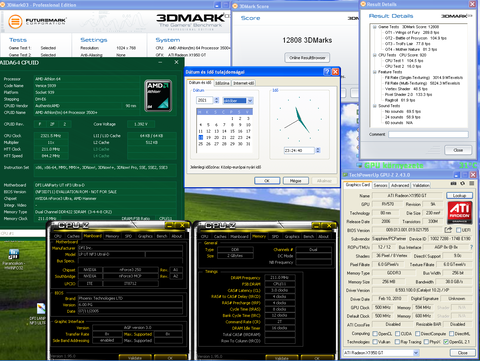The height and width of the screenshot is (361, 480).
Task: Click Close in the Result Details window
Action: tap(458, 150)
